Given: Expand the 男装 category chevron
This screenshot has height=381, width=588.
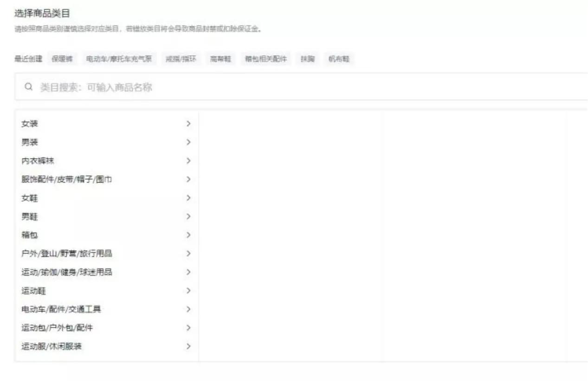Looking at the screenshot, I should (188, 142).
